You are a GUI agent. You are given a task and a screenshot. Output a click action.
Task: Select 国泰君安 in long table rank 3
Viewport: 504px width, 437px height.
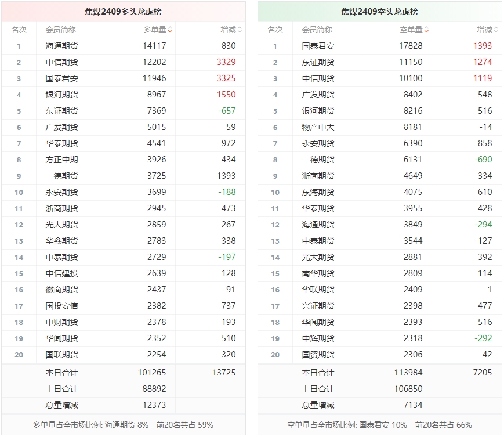pos(61,78)
